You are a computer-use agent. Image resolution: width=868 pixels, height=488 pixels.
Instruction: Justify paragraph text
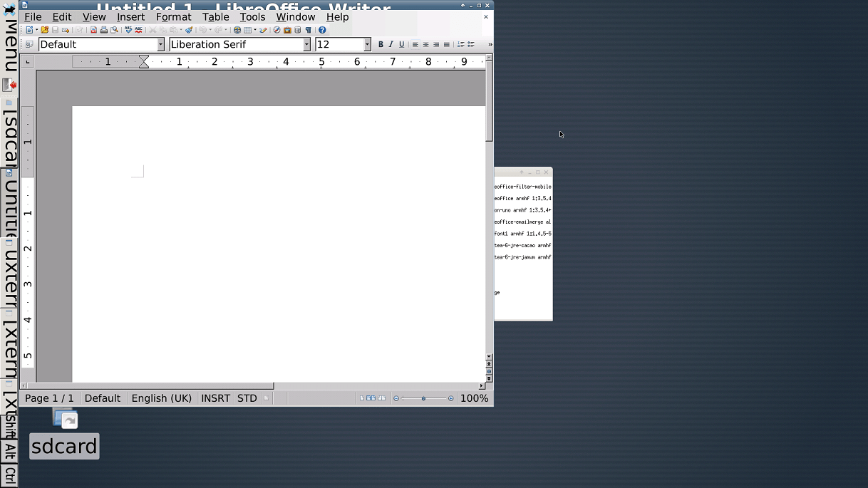point(446,44)
